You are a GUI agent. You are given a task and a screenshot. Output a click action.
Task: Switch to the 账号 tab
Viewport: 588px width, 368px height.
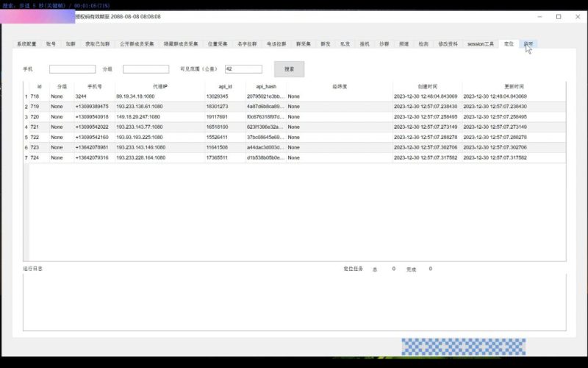(x=51, y=44)
